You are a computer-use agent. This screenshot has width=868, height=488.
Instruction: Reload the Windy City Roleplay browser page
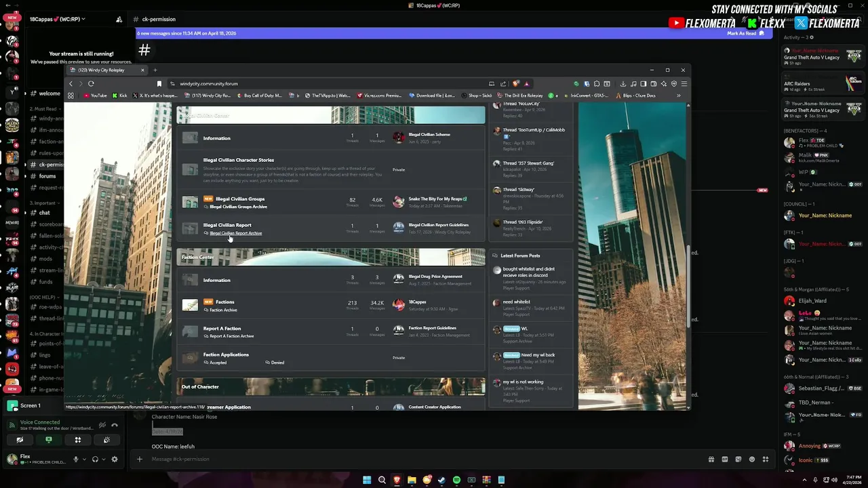pyautogui.click(x=91, y=83)
